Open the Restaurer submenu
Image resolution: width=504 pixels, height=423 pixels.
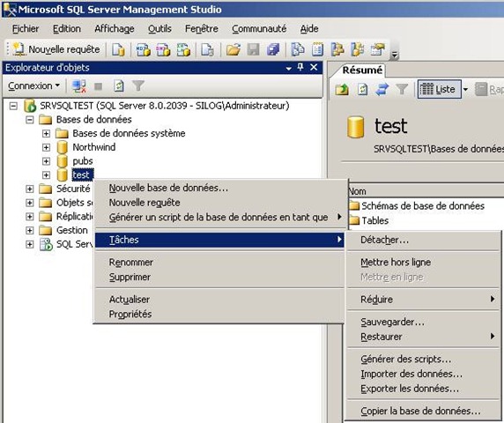click(423, 337)
